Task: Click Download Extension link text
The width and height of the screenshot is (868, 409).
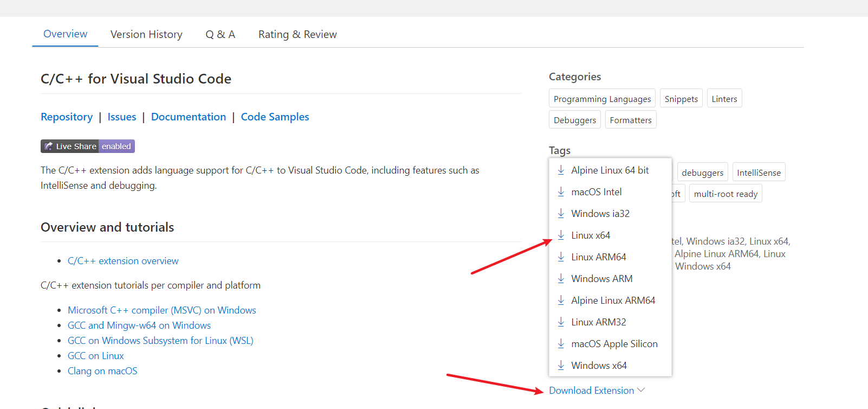Action: coord(591,391)
